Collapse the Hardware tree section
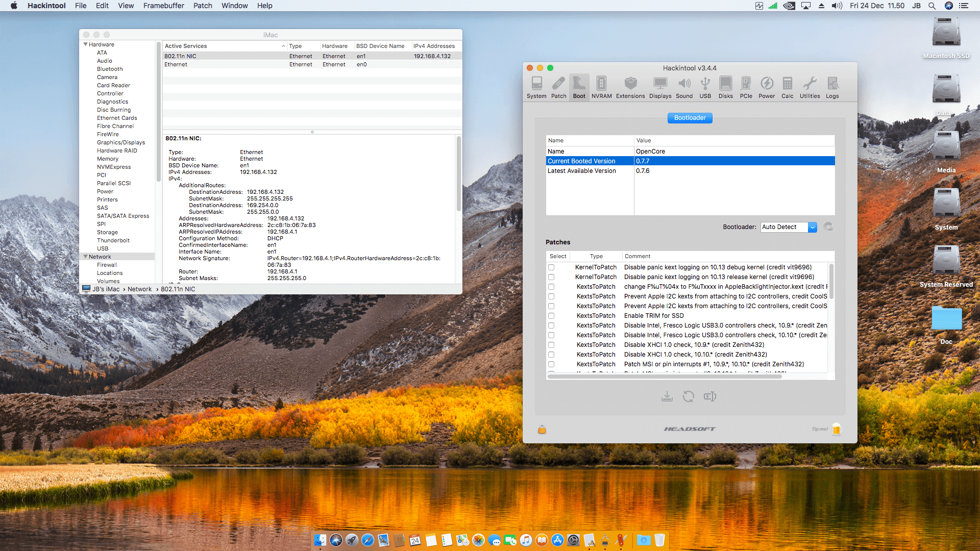 (x=86, y=44)
